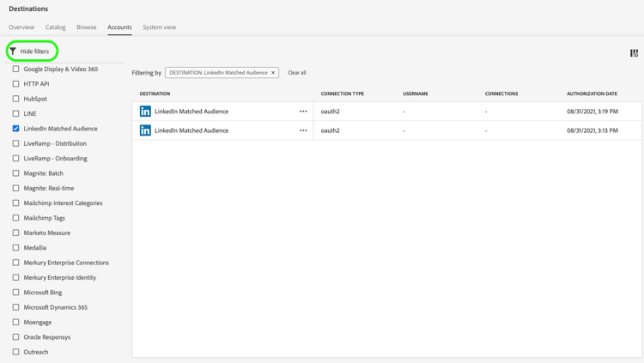The height and width of the screenshot is (363, 644).
Task: Check the Outreach filter
Action: coord(15,352)
